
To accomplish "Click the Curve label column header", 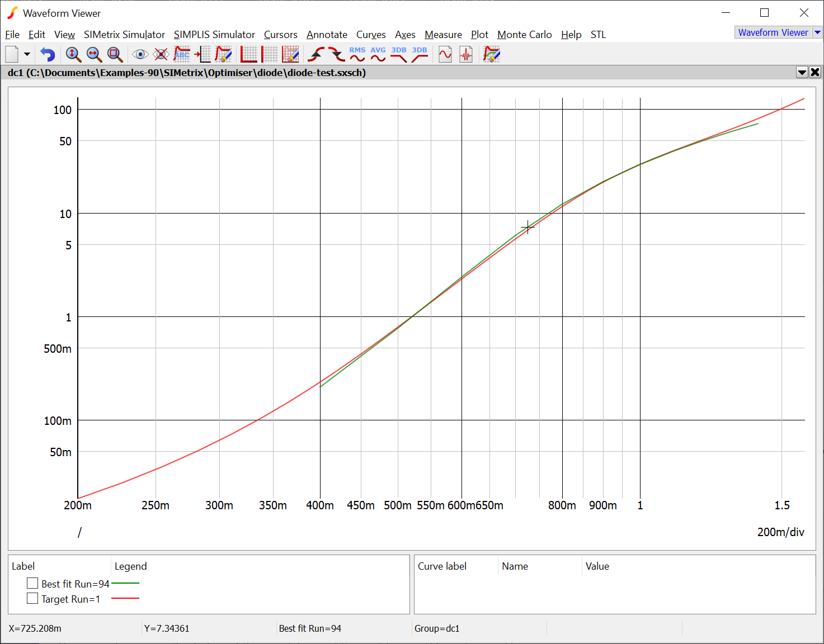I will point(442,566).
